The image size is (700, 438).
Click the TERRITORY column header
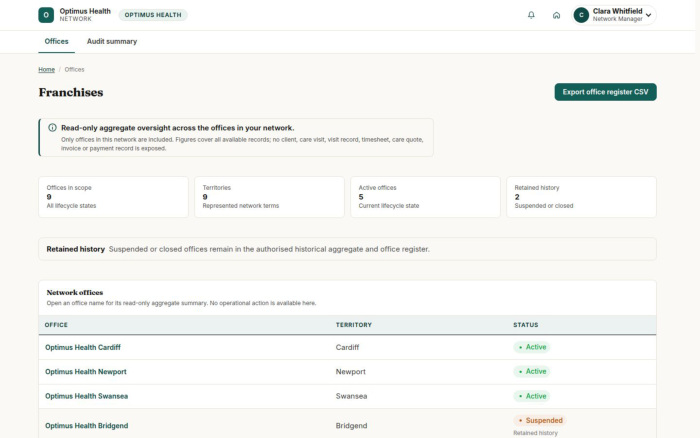pyautogui.click(x=354, y=325)
